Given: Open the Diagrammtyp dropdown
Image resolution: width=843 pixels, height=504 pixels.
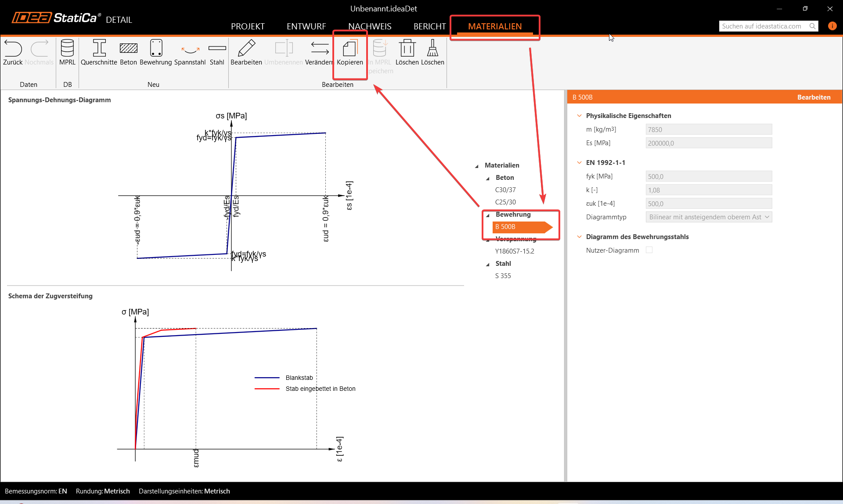Looking at the screenshot, I should tap(708, 217).
